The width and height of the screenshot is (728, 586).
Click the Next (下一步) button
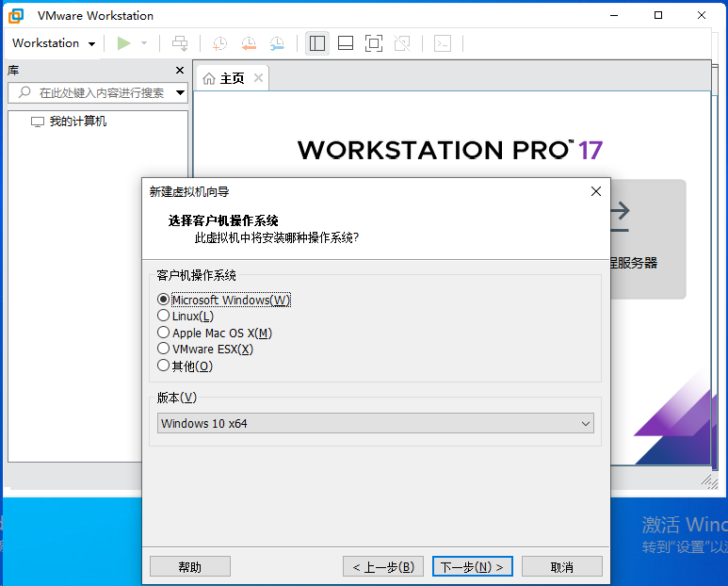[472, 567]
